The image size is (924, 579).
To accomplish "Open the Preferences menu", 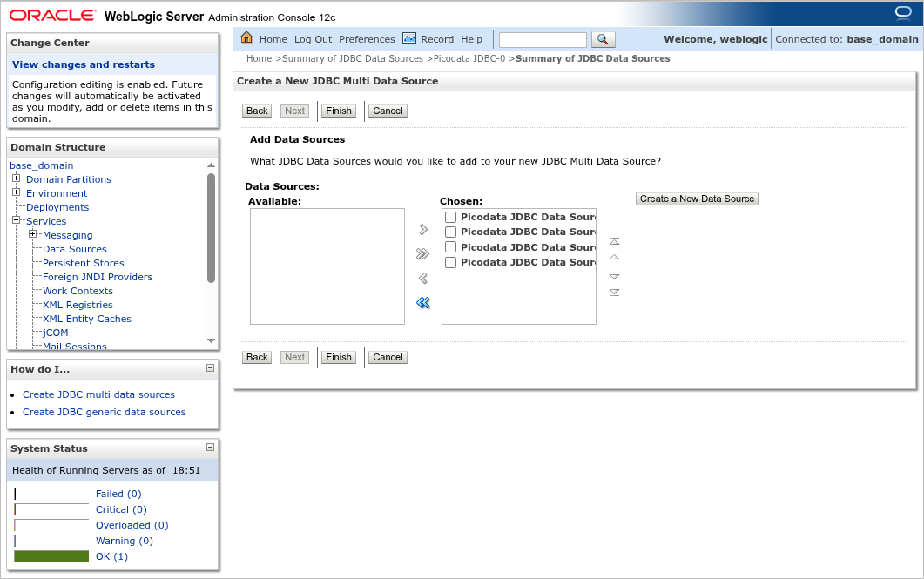I will [x=367, y=38].
